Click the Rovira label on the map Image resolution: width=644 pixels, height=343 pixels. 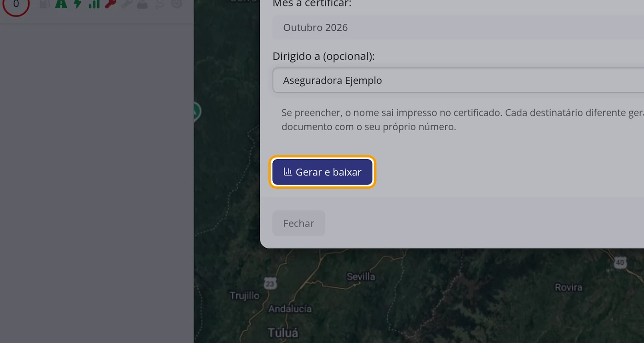coord(569,287)
